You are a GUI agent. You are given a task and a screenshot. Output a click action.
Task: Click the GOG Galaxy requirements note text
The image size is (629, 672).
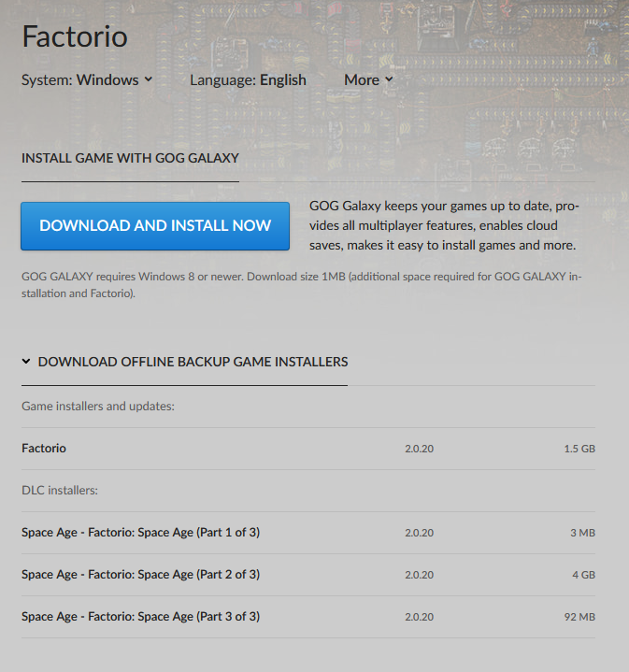(302, 284)
